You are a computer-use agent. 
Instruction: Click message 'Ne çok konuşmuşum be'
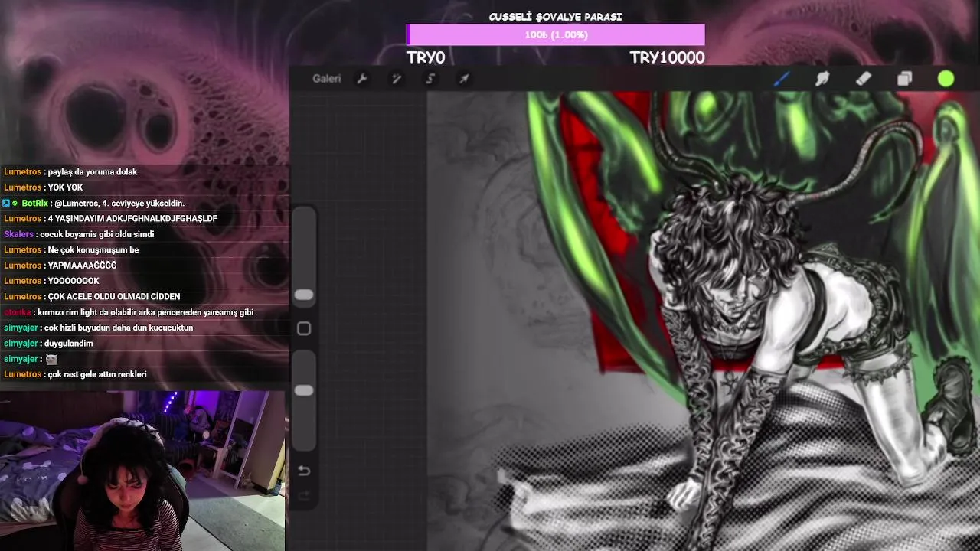93,249
